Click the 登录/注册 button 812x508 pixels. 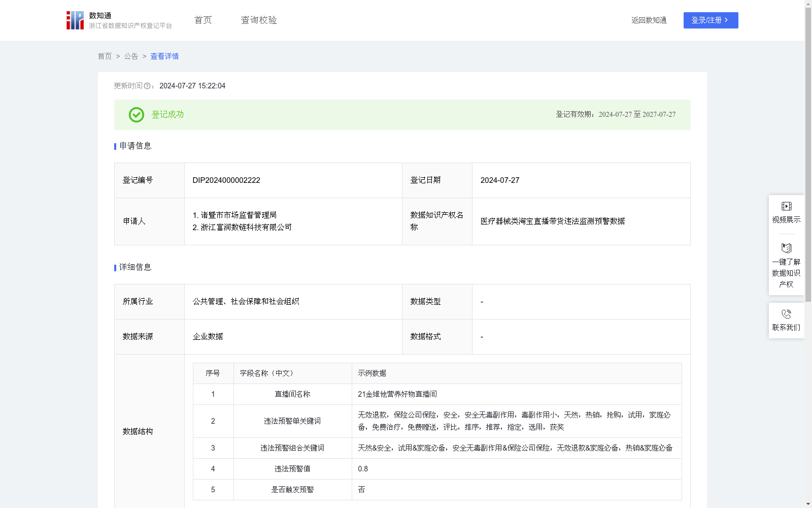tap(710, 20)
